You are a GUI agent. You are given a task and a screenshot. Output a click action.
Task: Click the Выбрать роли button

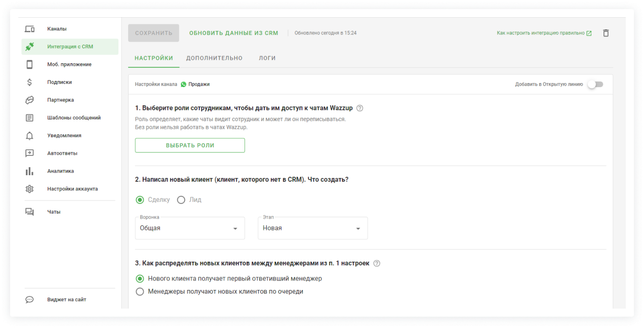(x=190, y=145)
